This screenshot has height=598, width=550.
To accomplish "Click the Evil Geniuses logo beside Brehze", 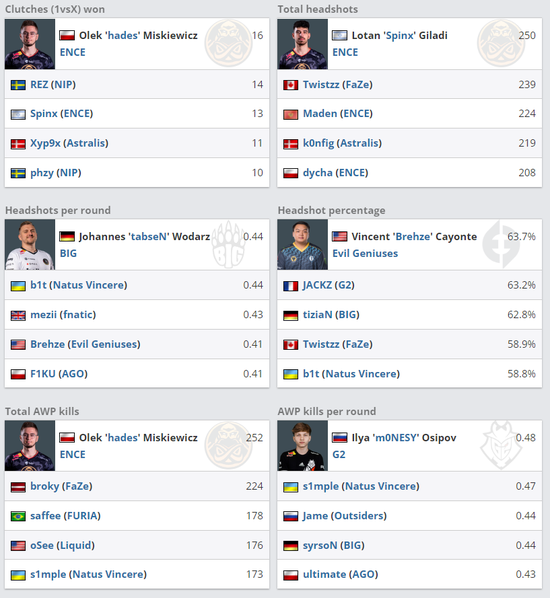I will coord(500,244).
